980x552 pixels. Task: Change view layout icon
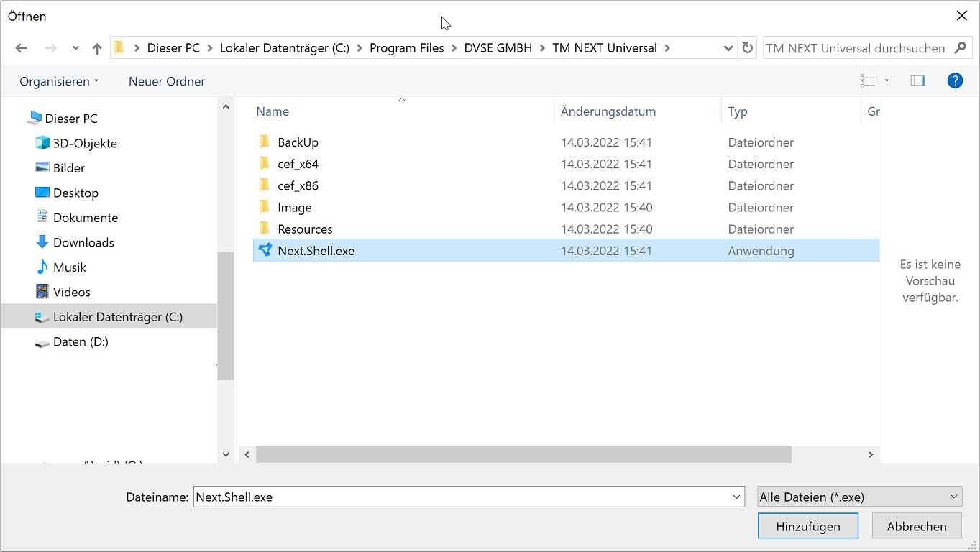coord(868,80)
